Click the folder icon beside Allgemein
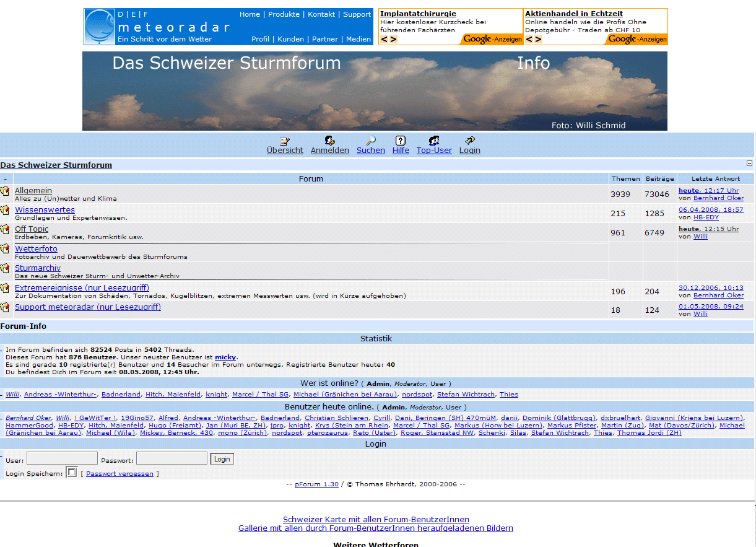The height and width of the screenshot is (547, 756). (5, 191)
